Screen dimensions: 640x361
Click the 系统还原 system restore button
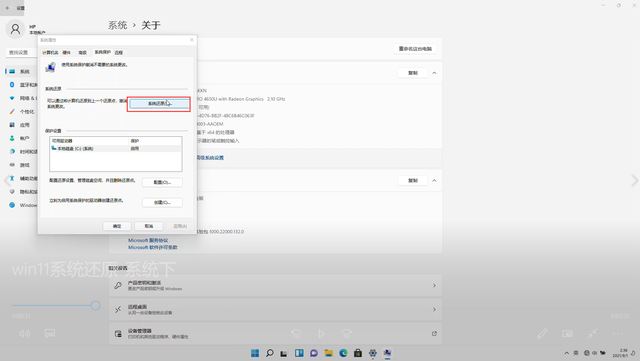[159, 104]
